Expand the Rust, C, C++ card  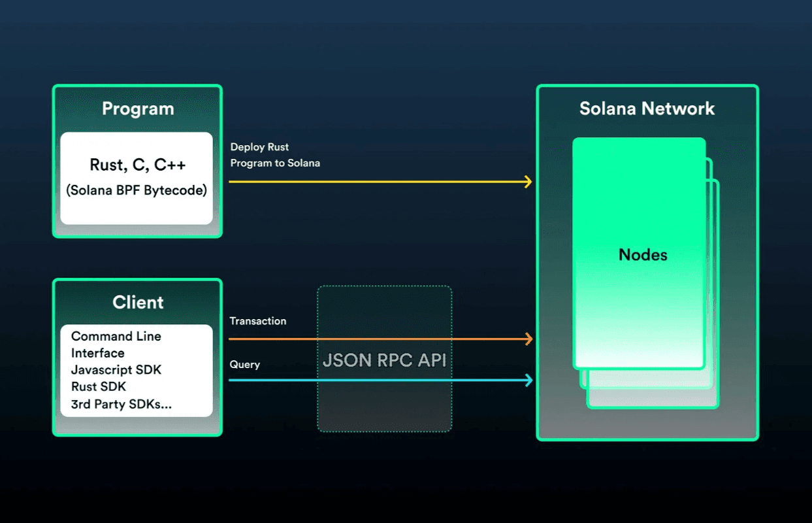point(136,178)
